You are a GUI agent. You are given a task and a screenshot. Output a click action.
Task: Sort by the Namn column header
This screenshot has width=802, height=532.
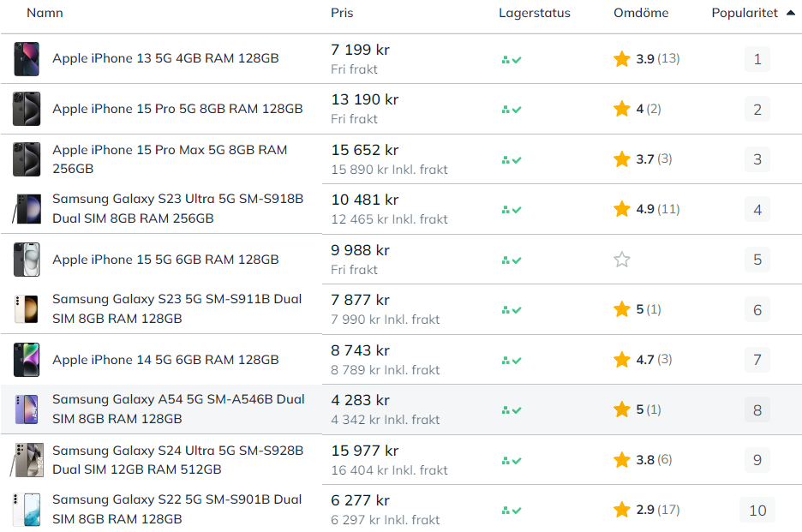click(45, 13)
